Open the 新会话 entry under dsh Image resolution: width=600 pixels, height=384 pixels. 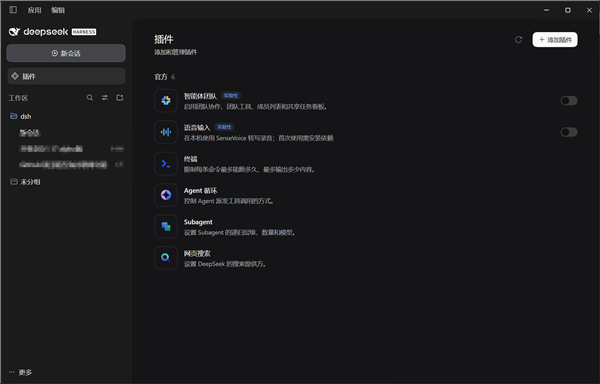tap(30, 133)
